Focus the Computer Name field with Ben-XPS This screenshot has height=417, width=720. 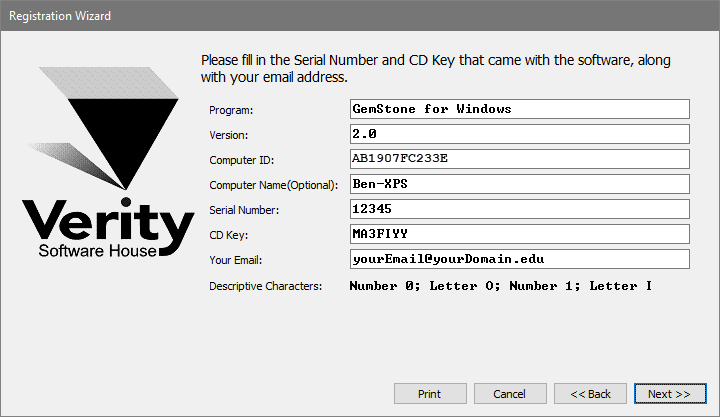pyautogui.click(x=519, y=184)
